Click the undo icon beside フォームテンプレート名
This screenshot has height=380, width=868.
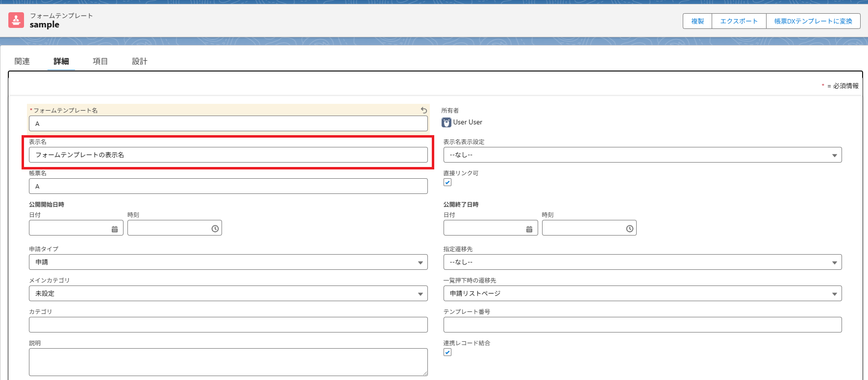[424, 110]
